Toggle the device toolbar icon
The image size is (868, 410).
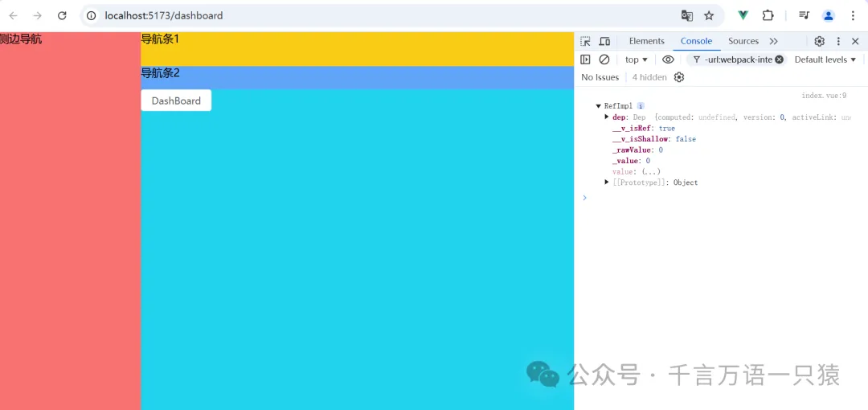[x=604, y=41]
